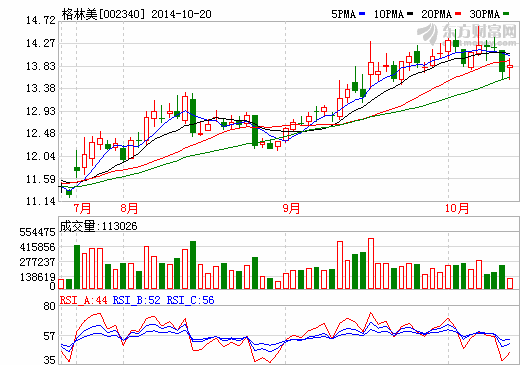Click the red 20PMA legend swatch
Image resolution: width=520 pixels, height=365 pixels.
point(458,14)
